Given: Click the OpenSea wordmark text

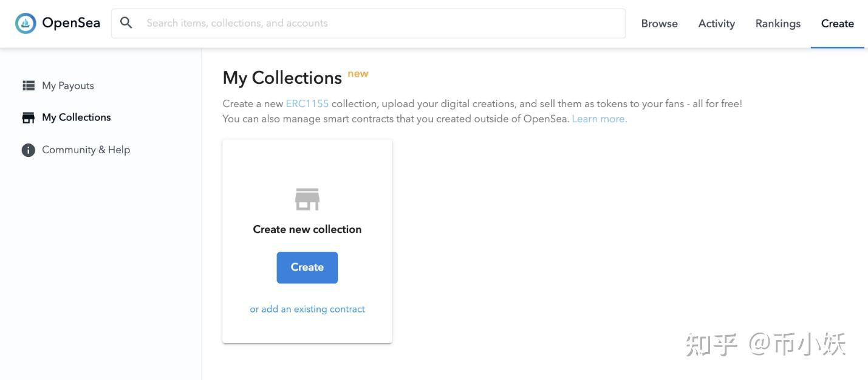Looking at the screenshot, I should coord(71,24).
